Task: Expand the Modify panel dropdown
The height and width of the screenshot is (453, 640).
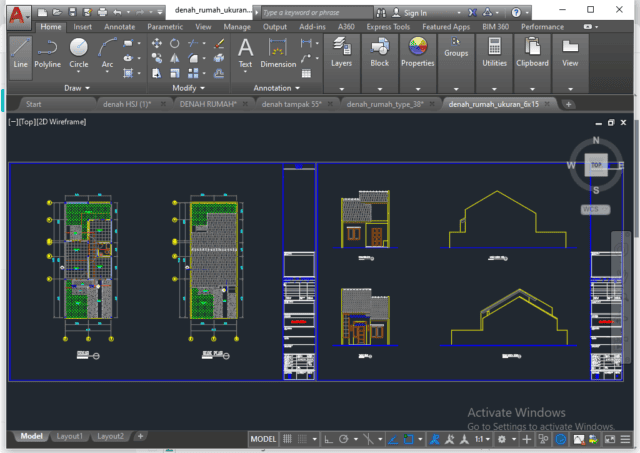Action: [x=188, y=88]
